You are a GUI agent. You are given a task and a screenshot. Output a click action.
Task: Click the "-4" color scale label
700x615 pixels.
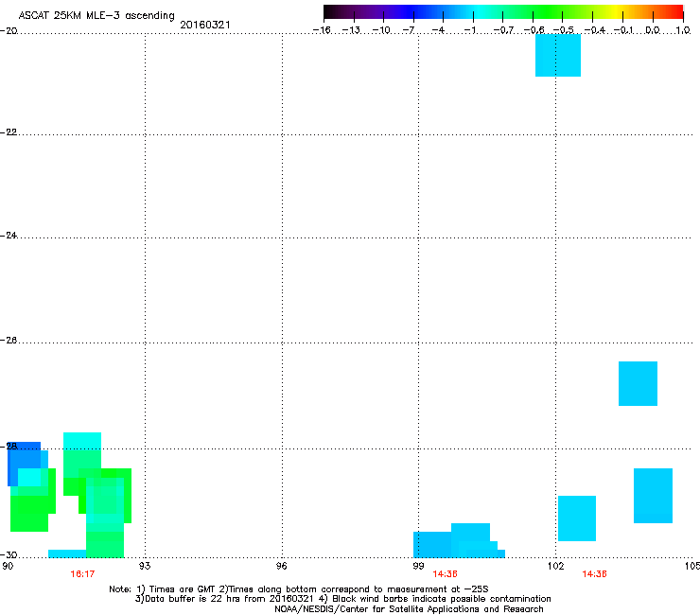(438, 30)
